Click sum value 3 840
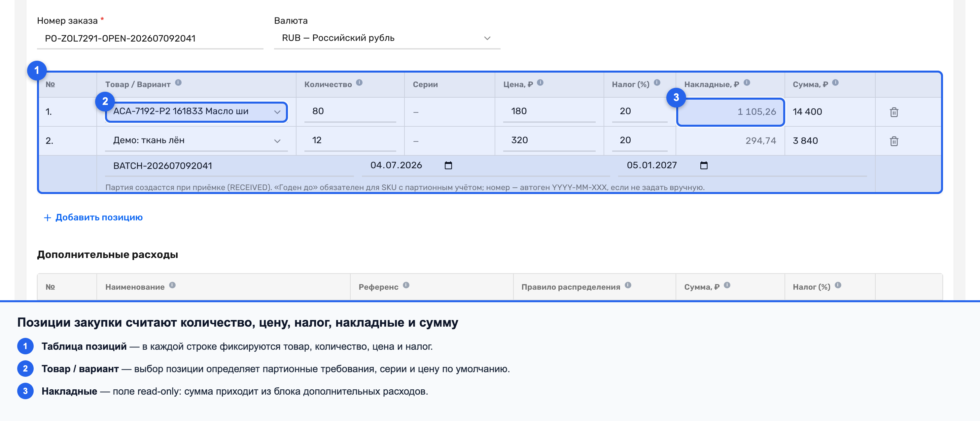The image size is (980, 421). 805,141
